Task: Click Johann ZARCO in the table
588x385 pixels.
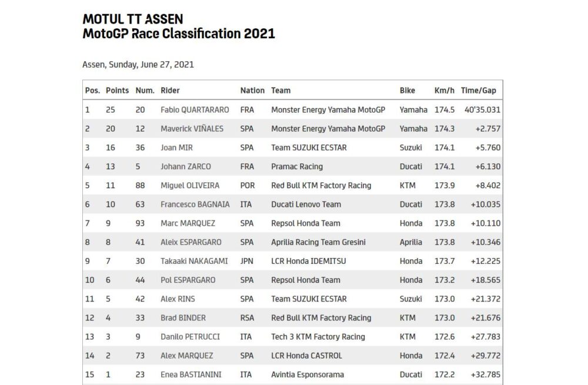Action: (186, 166)
